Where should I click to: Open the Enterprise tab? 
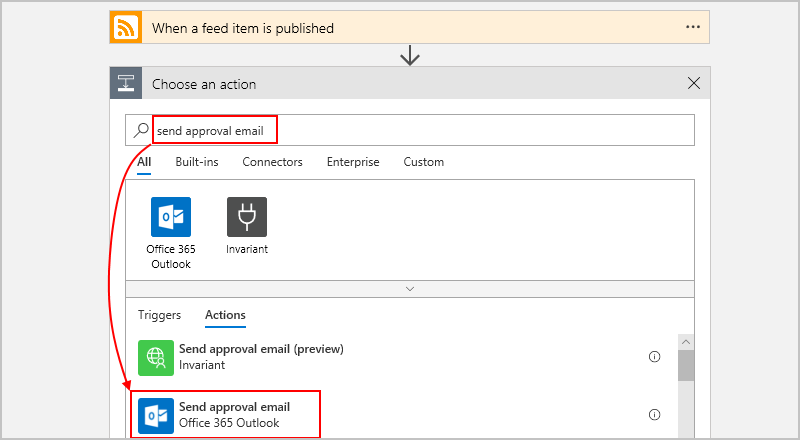click(353, 162)
